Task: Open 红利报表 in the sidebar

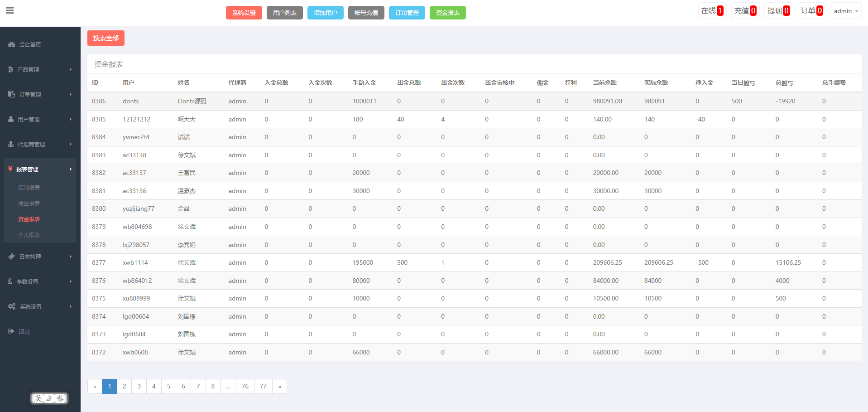Action: coord(29,187)
